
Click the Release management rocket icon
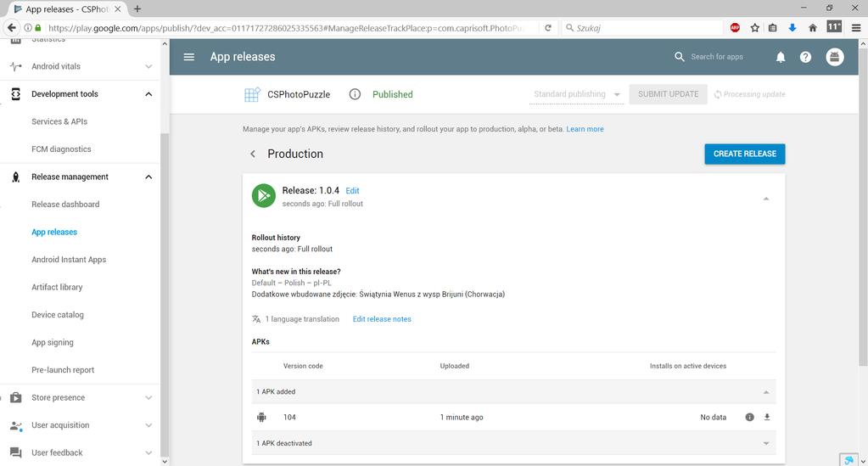pyautogui.click(x=15, y=177)
